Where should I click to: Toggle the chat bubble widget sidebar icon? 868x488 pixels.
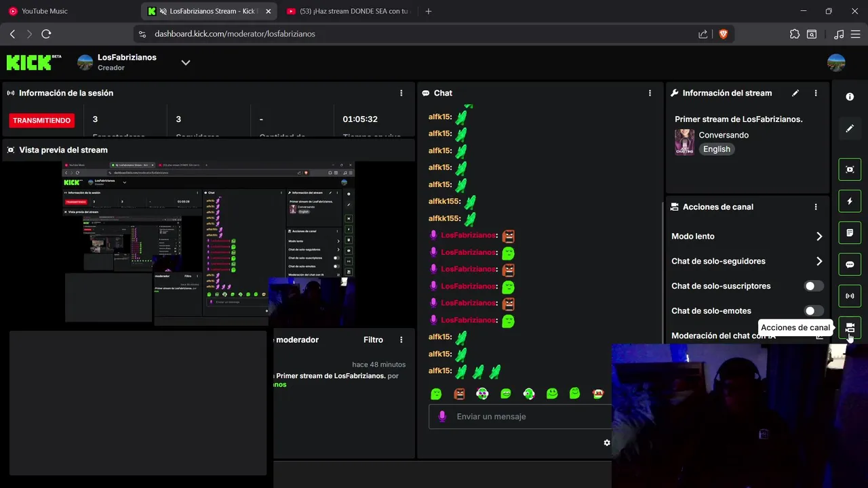click(850, 264)
